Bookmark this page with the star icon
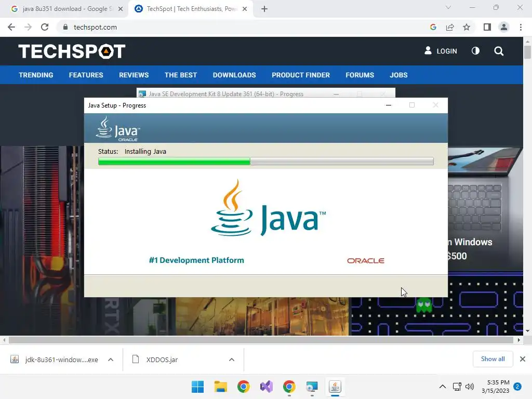Screen dimensions: 532x399 click(x=467, y=27)
